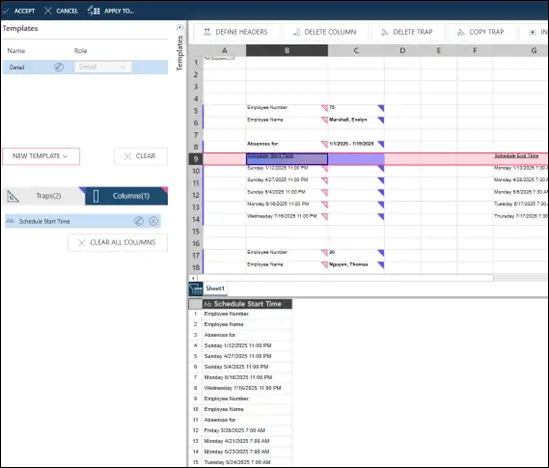
Task: Click Delete Column in the toolbar
Action: 325,32
